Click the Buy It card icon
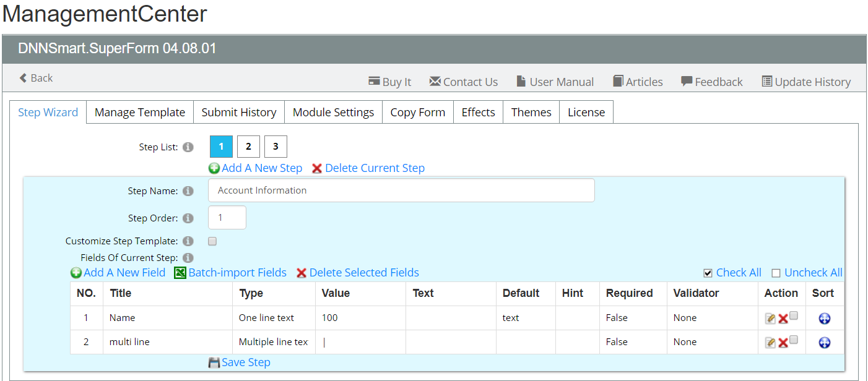 374,82
